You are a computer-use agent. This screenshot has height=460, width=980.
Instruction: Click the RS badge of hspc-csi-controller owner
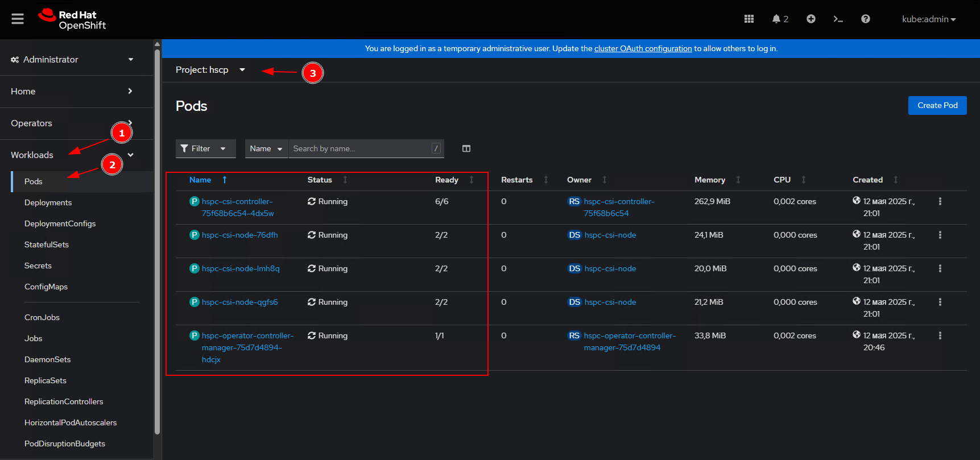(x=574, y=201)
